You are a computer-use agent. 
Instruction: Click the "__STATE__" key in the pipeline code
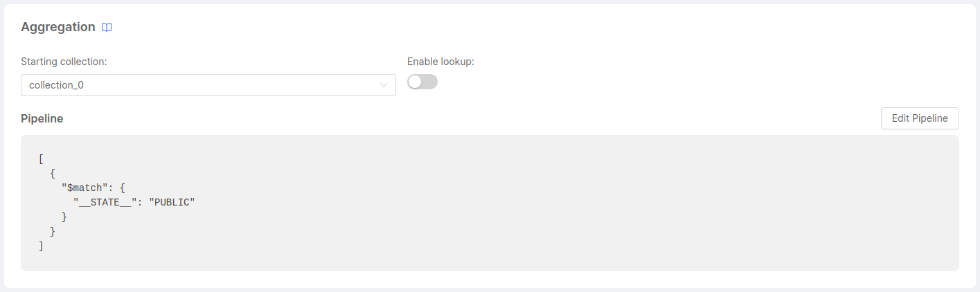pyautogui.click(x=105, y=202)
